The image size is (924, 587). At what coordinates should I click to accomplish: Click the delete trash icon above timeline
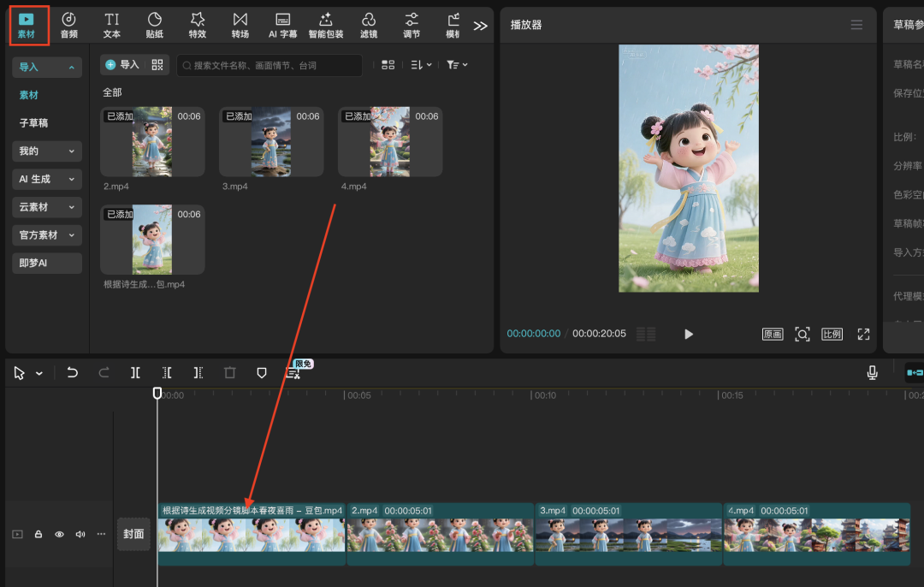229,373
